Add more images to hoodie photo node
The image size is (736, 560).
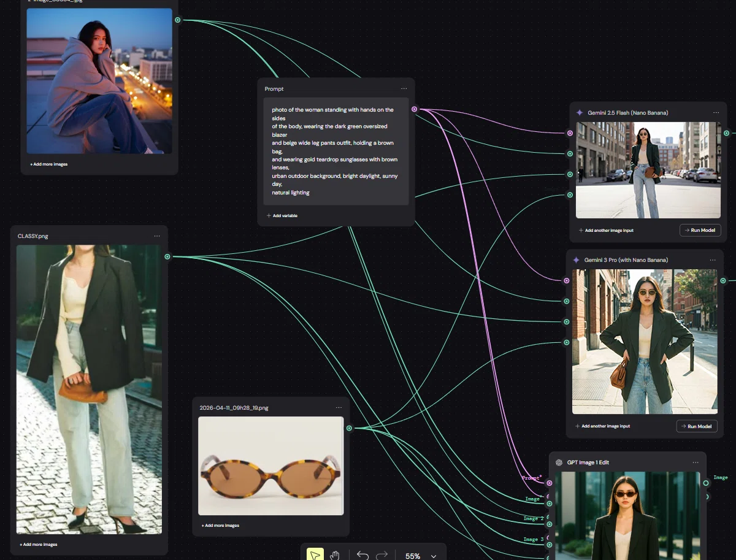click(x=48, y=164)
